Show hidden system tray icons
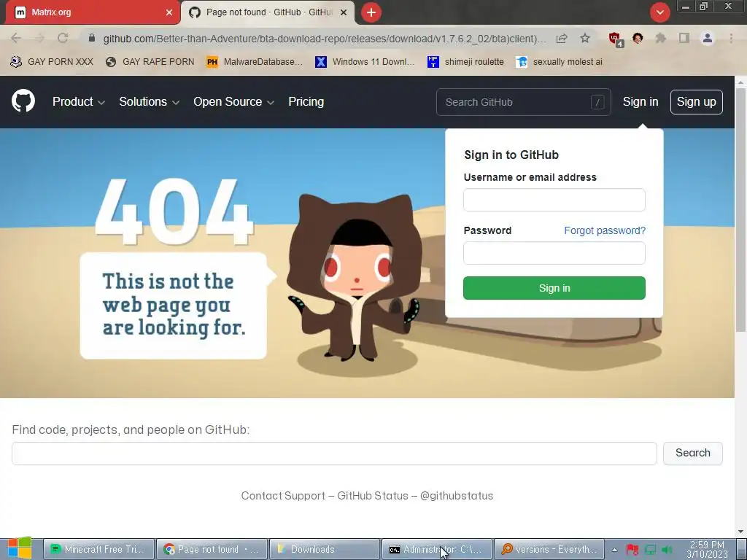Screen dimensions: 747x560 click(x=614, y=550)
